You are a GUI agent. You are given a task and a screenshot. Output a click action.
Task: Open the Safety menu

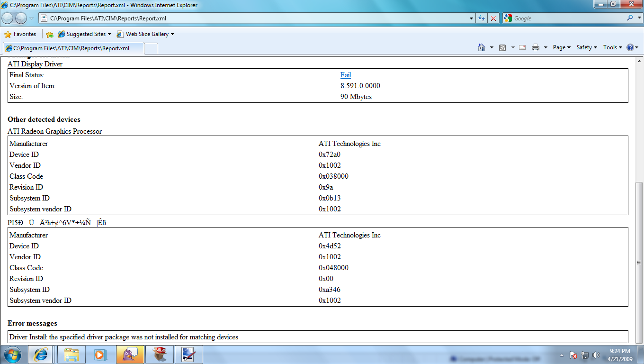(x=587, y=47)
